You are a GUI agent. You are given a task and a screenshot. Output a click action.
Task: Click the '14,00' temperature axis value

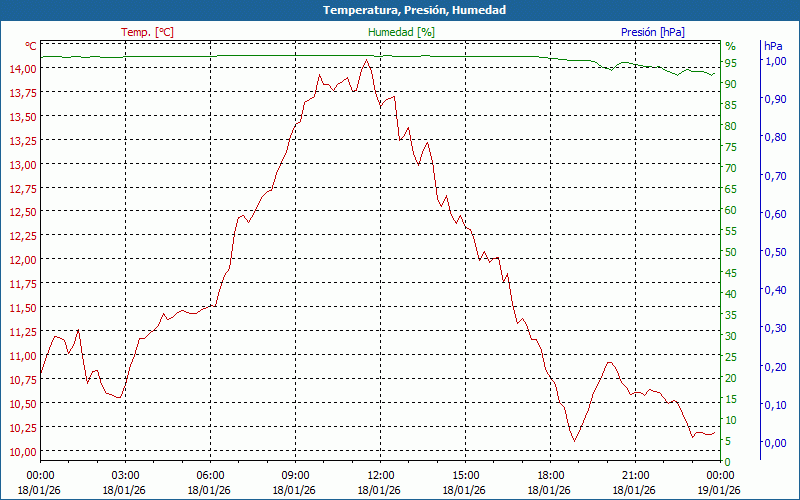23,68
